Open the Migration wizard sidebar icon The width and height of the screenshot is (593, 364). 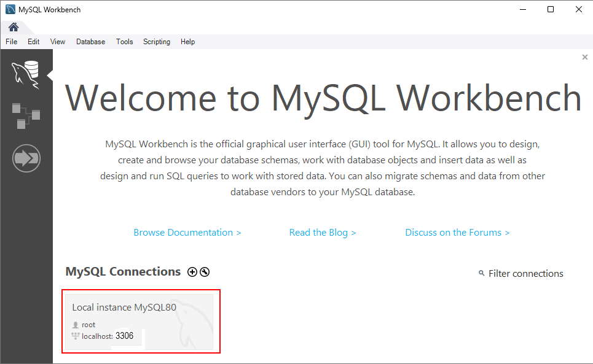(x=26, y=158)
